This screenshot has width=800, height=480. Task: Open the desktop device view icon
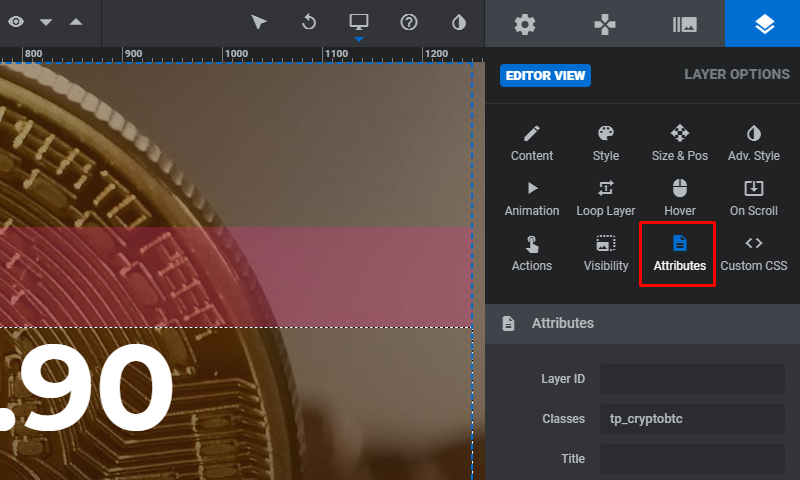coord(359,22)
